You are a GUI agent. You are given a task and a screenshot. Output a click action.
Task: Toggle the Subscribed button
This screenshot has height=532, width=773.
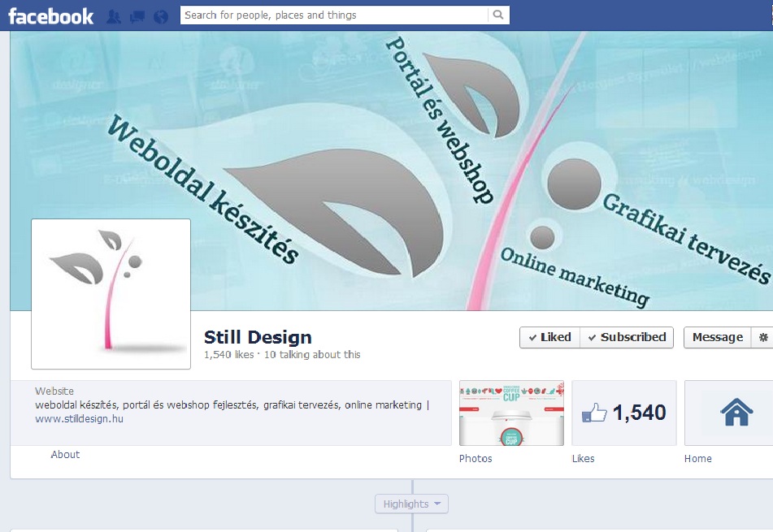(x=627, y=337)
